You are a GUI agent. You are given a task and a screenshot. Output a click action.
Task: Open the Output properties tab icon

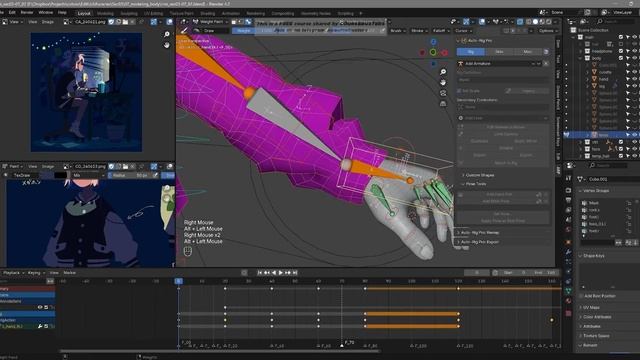tap(568, 200)
